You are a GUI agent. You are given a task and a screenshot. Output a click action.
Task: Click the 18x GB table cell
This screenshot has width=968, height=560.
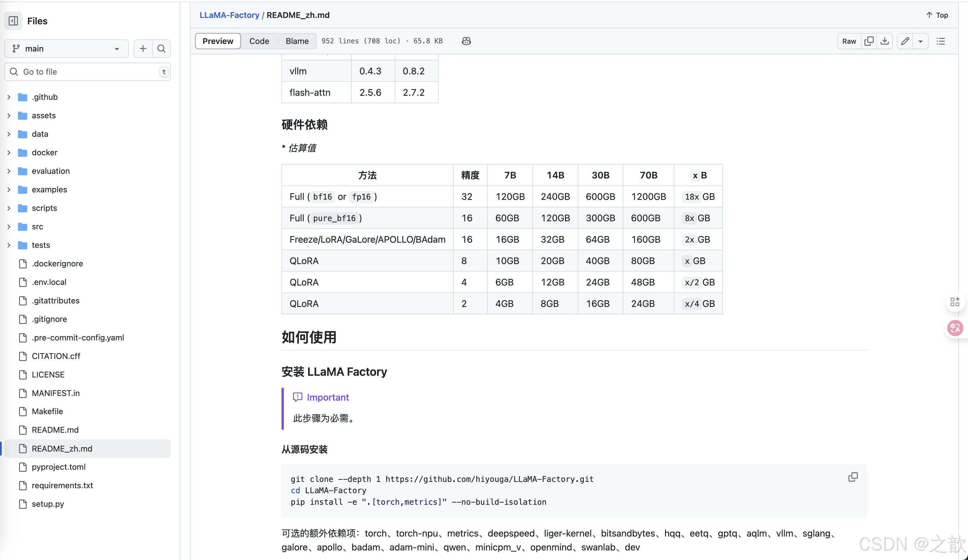(x=698, y=197)
